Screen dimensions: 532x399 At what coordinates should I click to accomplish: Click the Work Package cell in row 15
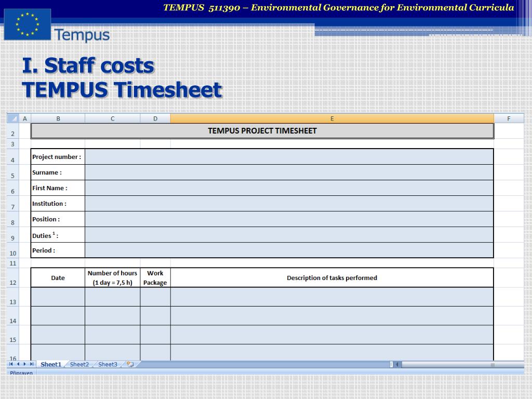point(155,335)
